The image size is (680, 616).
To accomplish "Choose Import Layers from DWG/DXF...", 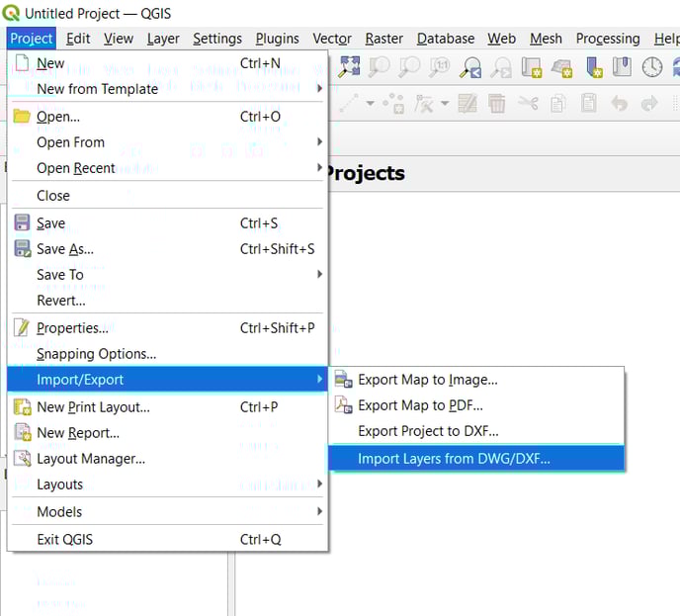I will tap(476, 459).
